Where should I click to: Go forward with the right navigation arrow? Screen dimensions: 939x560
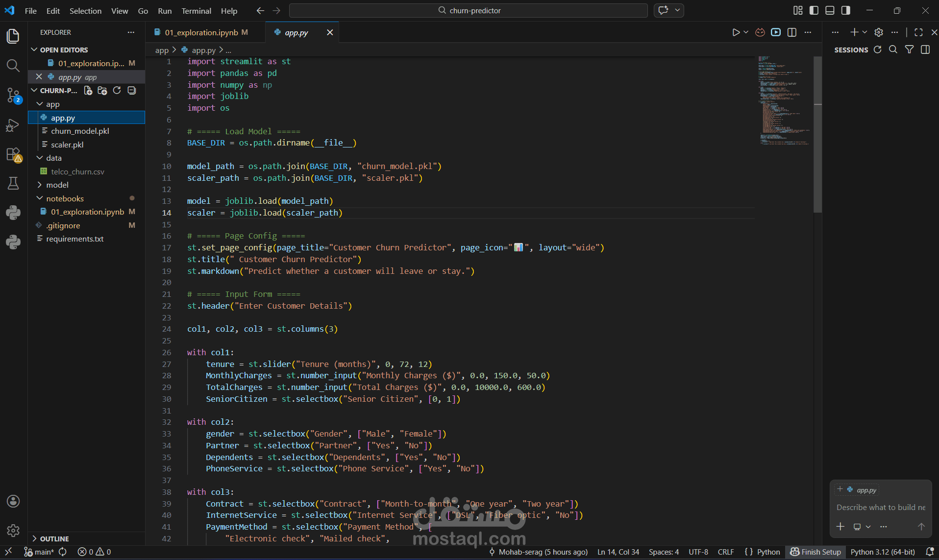tap(276, 11)
